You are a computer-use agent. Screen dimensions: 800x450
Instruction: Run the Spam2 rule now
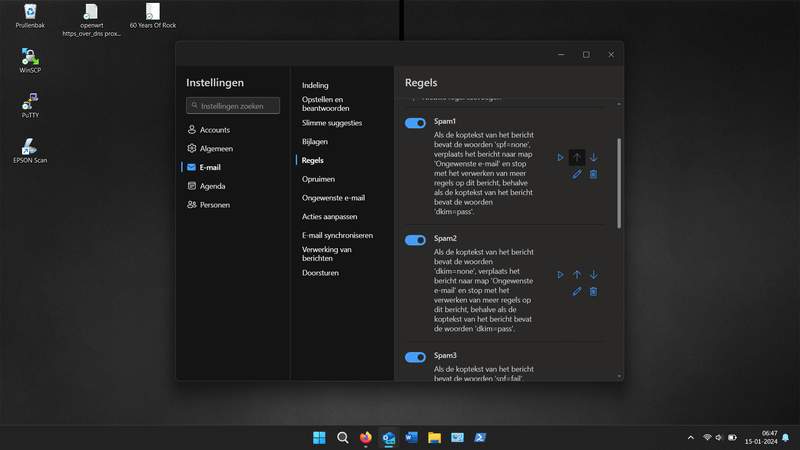[x=560, y=274]
